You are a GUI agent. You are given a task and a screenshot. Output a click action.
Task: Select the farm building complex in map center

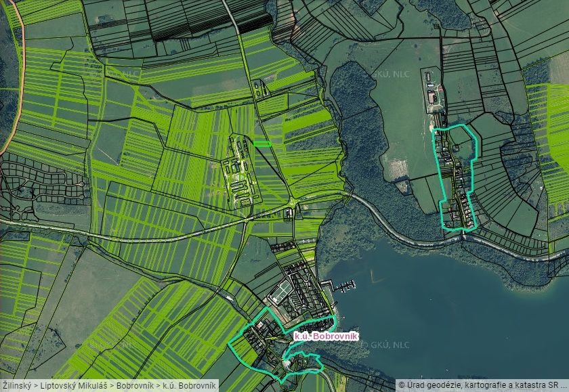240,173
